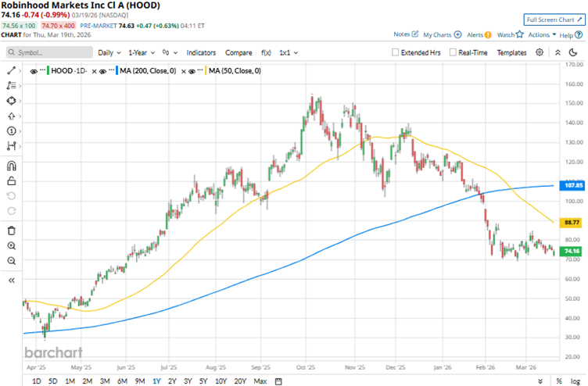
Task: Delete drawings with the trash icon
Action: click(x=11, y=230)
